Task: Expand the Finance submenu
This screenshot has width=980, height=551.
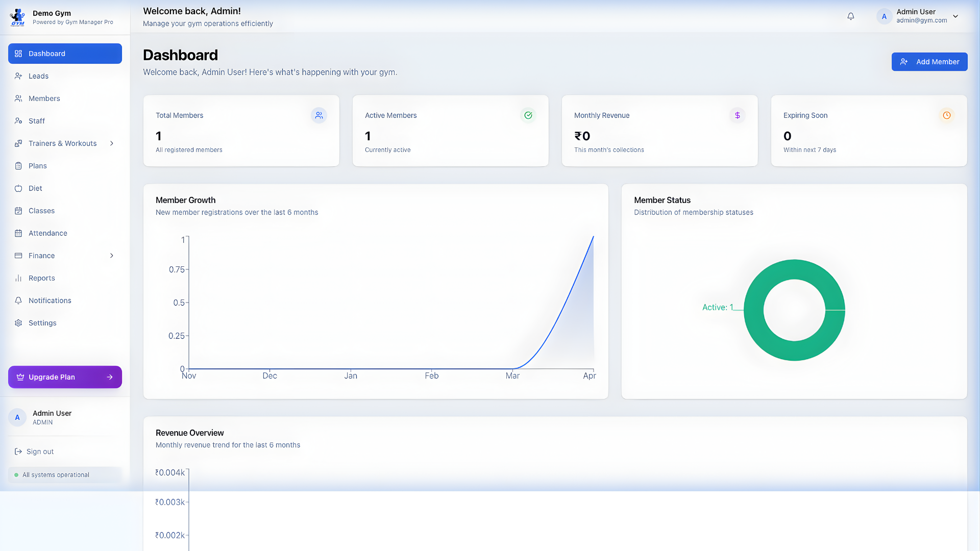Action: tap(112, 256)
